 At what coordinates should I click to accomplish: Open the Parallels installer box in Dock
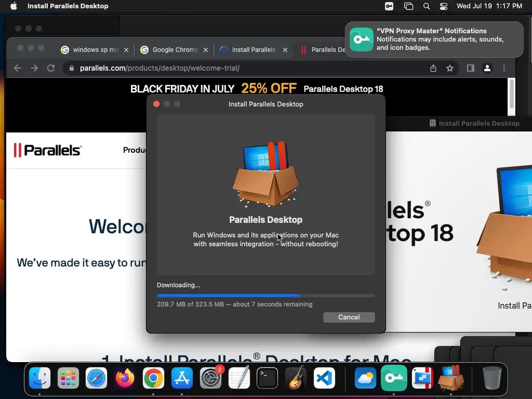click(451, 377)
